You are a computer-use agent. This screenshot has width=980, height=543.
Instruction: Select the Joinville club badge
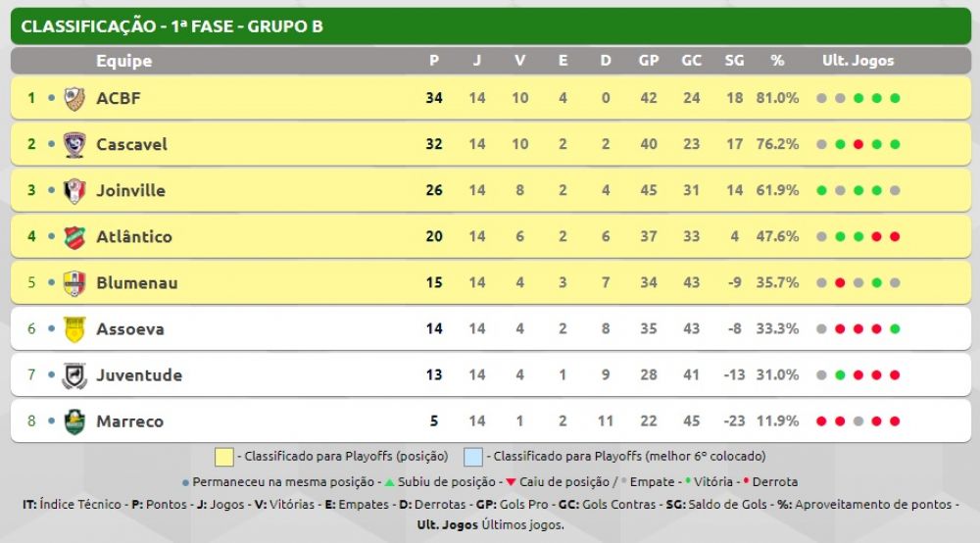(x=74, y=190)
